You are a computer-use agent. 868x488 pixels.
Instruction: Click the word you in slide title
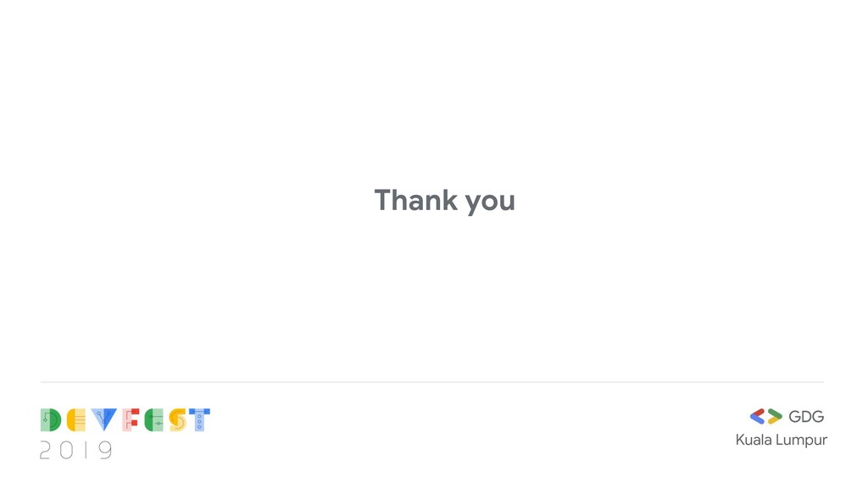pyautogui.click(x=490, y=202)
